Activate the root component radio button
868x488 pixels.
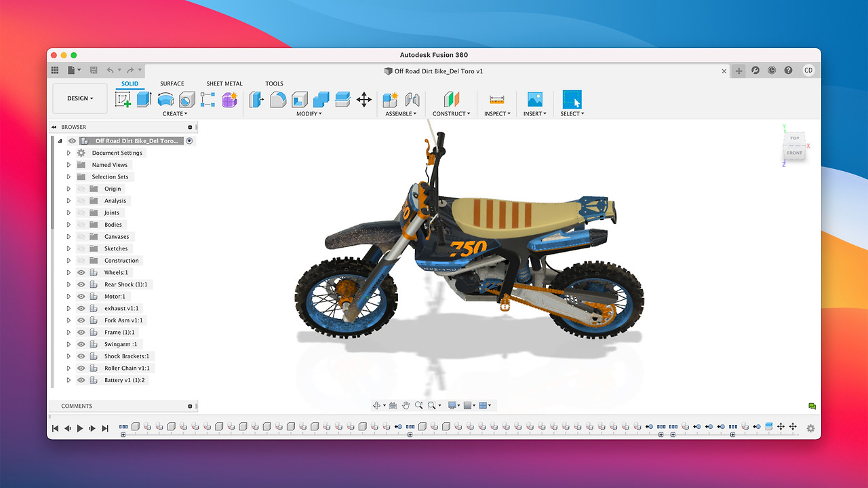click(189, 141)
